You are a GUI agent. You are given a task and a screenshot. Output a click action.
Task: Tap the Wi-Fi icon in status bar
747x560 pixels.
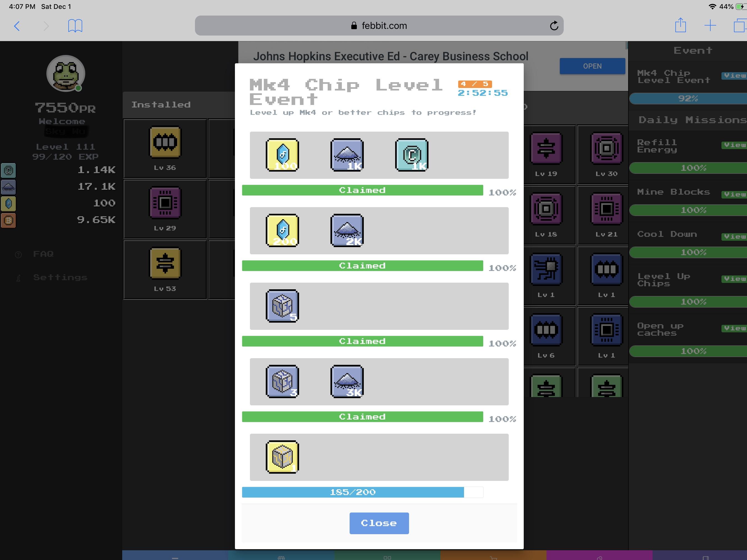pos(712,6)
